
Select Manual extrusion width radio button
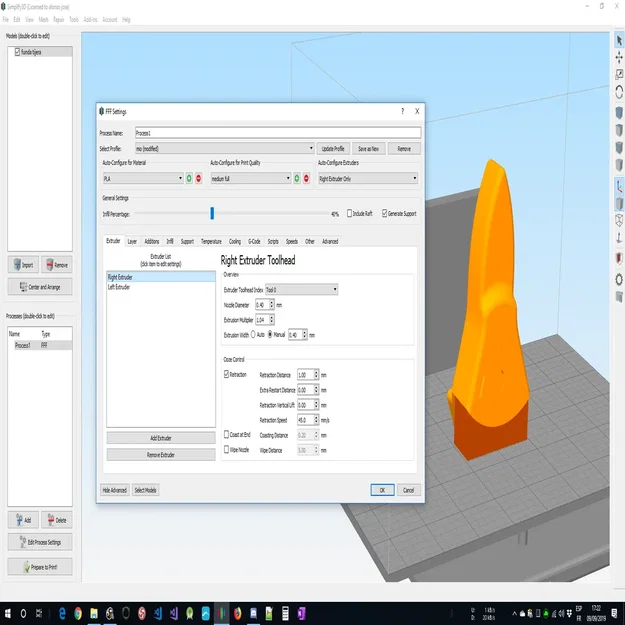click(270, 334)
